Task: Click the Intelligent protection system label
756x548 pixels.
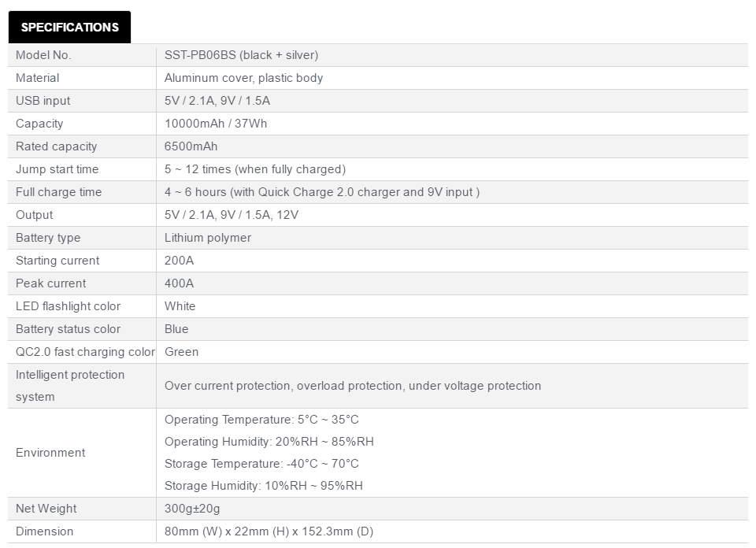Action: click(x=70, y=386)
